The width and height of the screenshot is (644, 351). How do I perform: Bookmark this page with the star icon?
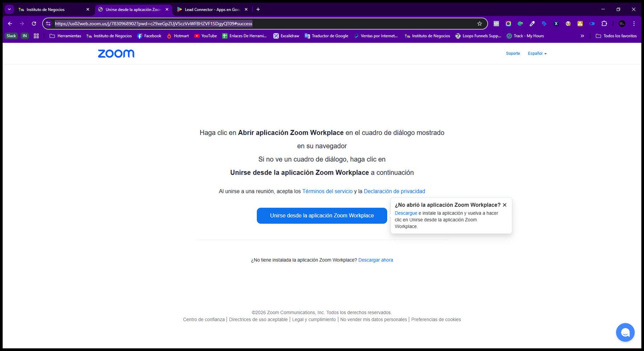[x=479, y=24]
